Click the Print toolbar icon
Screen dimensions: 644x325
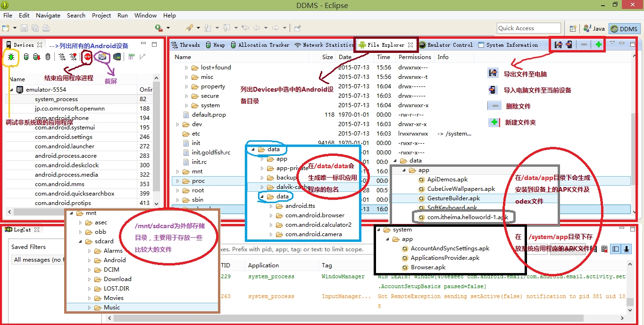point(46,28)
